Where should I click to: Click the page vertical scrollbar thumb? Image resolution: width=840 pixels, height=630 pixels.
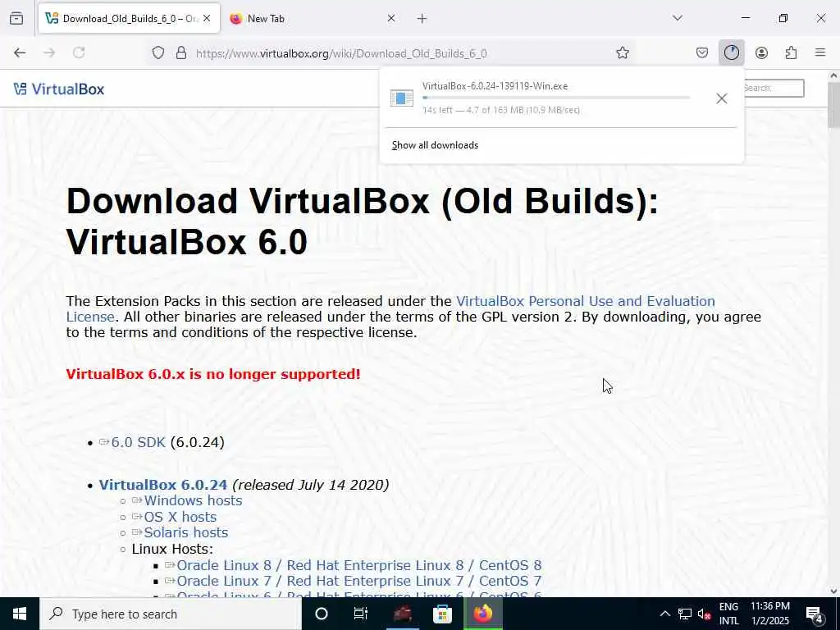click(833, 105)
